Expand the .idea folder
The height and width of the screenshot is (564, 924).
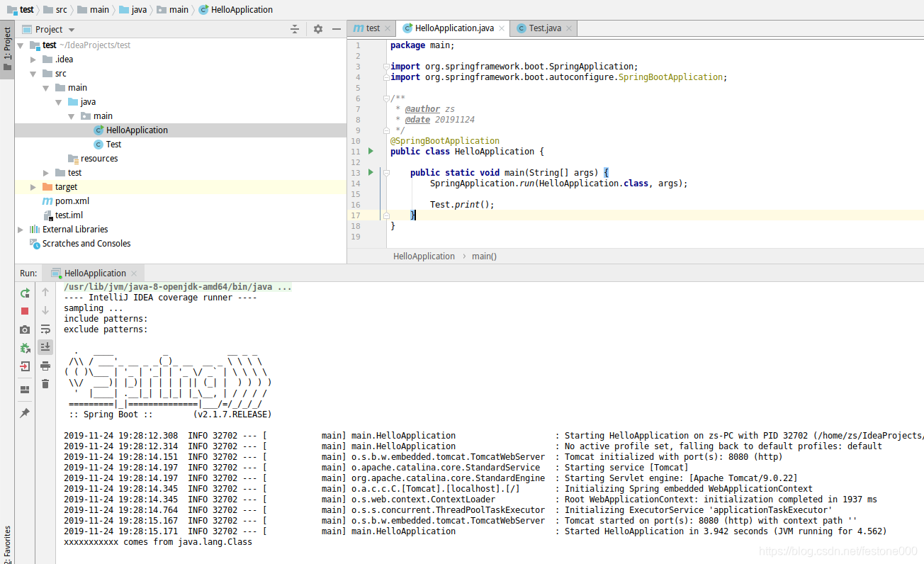click(x=33, y=59)
